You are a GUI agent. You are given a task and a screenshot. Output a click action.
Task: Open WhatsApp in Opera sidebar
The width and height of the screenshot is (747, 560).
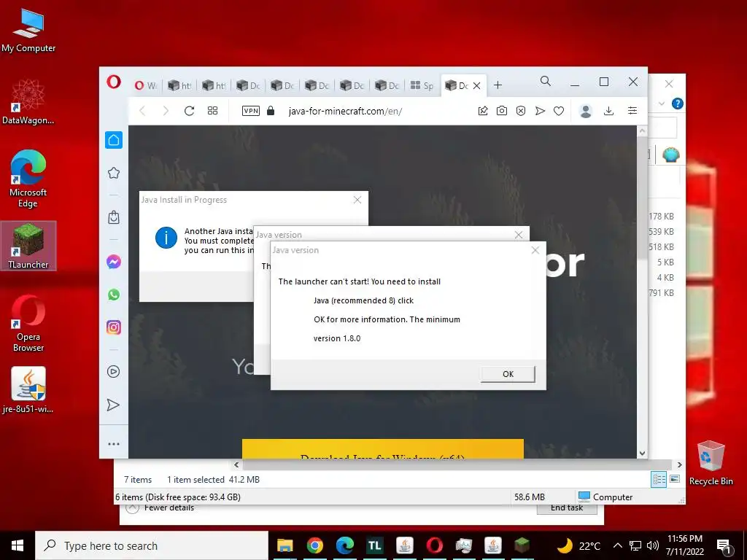(x=114, y=295)
